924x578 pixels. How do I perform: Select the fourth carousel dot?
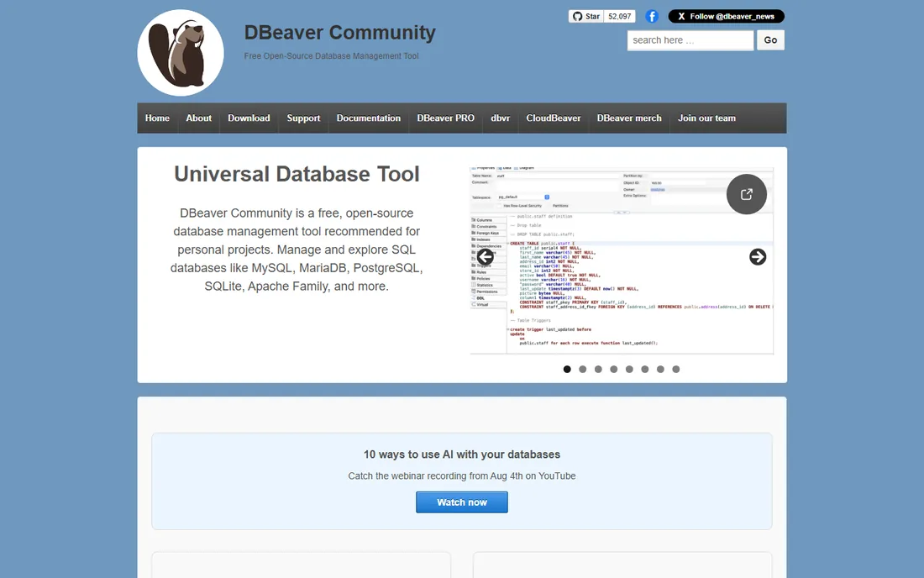pos(614,370)
